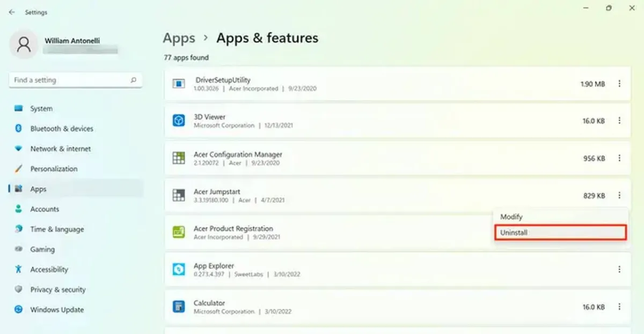
Task: Open Bluetooth & devices settings icon
Action: pos(19,129)
